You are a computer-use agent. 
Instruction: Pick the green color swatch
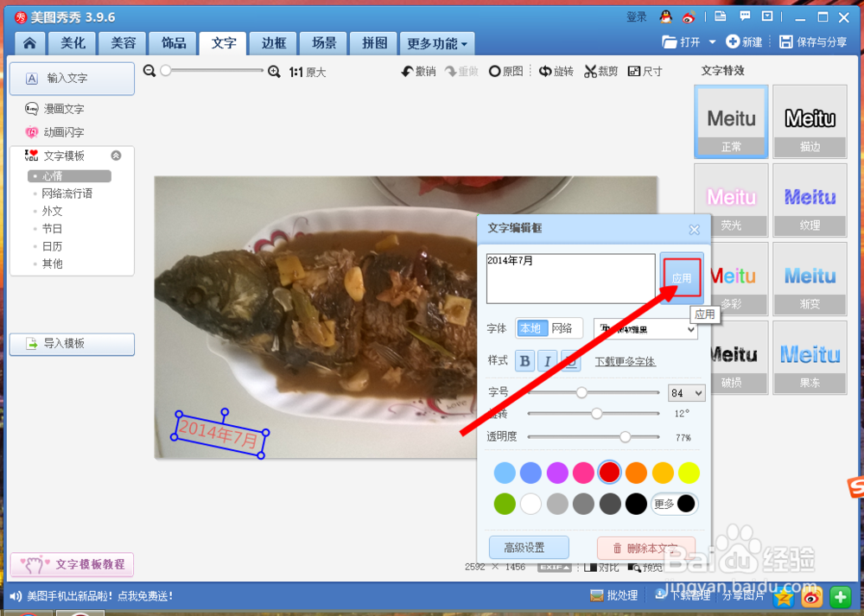505,504
